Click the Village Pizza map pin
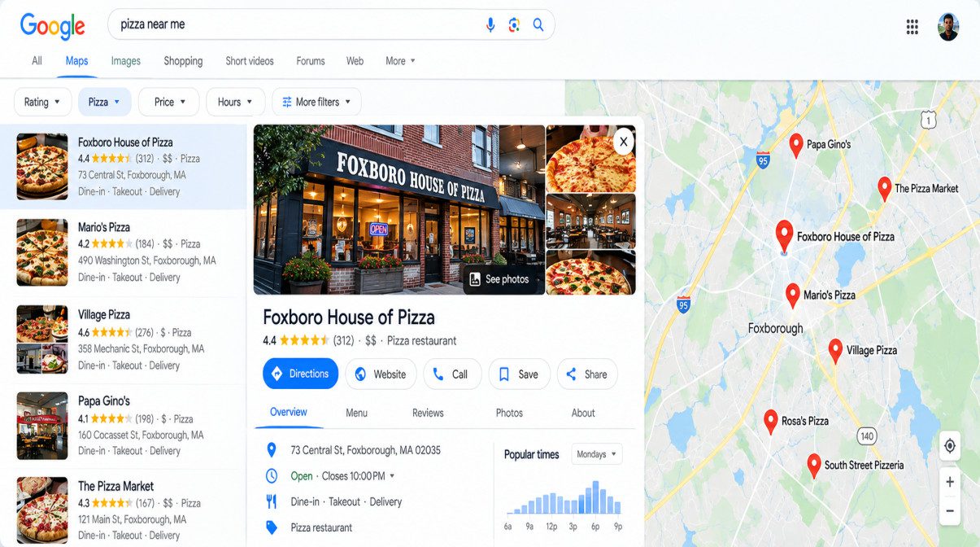 (835, 352)
